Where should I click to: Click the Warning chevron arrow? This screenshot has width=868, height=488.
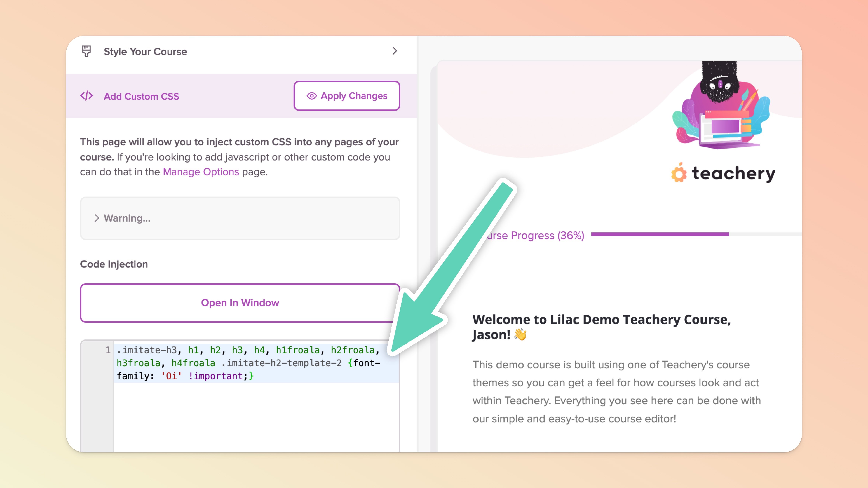point(97,218)
